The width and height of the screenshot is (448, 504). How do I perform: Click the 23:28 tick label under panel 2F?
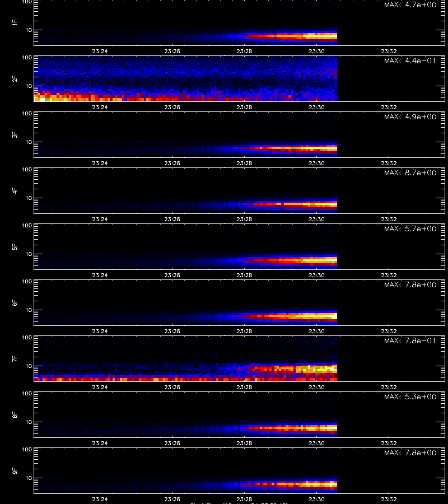(x=244, y=107)
